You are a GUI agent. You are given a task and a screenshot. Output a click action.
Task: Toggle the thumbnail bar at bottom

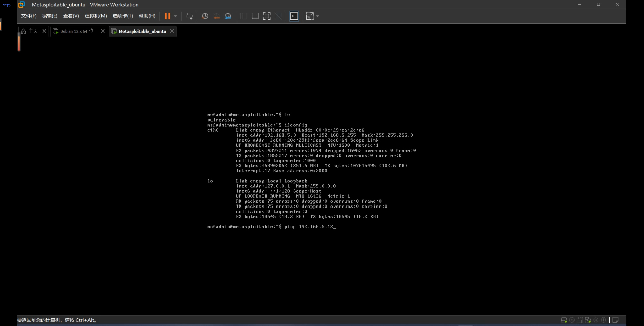click(x=255, y=16)
